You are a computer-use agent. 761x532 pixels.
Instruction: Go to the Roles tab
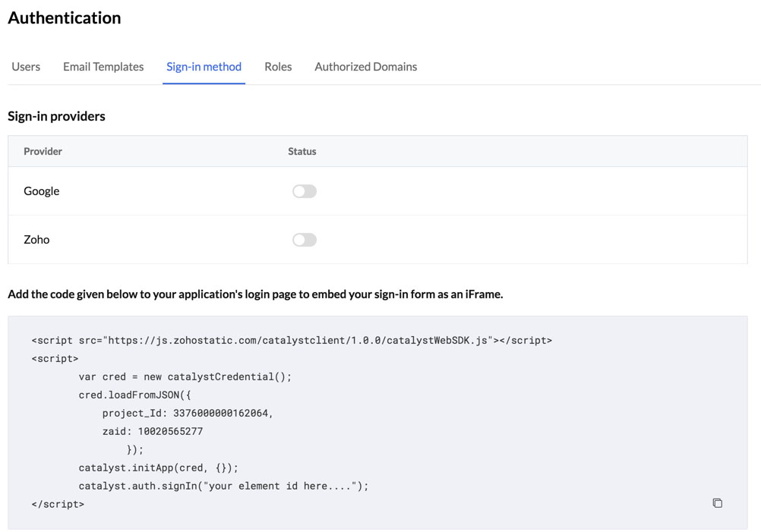[x=278, y=67]
